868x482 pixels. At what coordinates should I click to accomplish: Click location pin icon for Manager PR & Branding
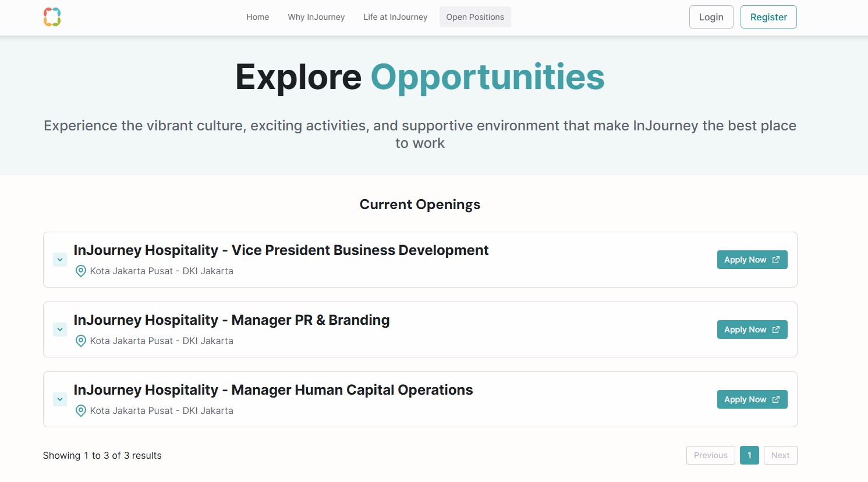pyautogui.click(x=81, y=341)
